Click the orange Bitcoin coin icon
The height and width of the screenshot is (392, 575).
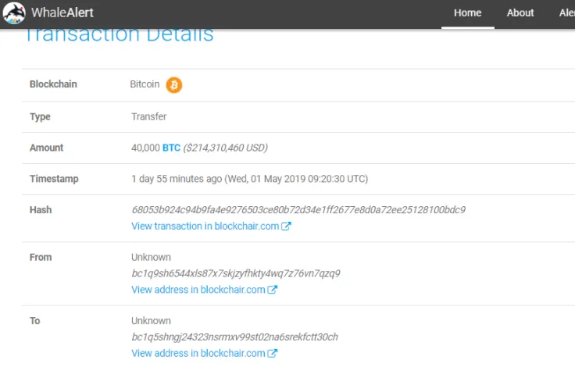point(174,84)
